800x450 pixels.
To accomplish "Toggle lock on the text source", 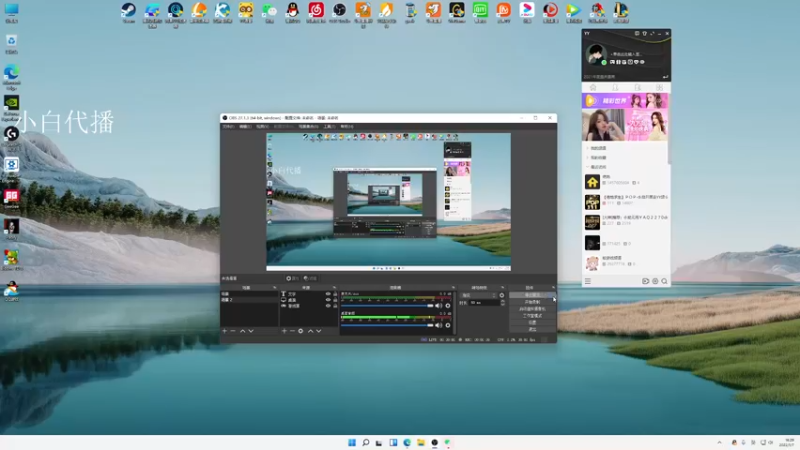I will [335, 294].
